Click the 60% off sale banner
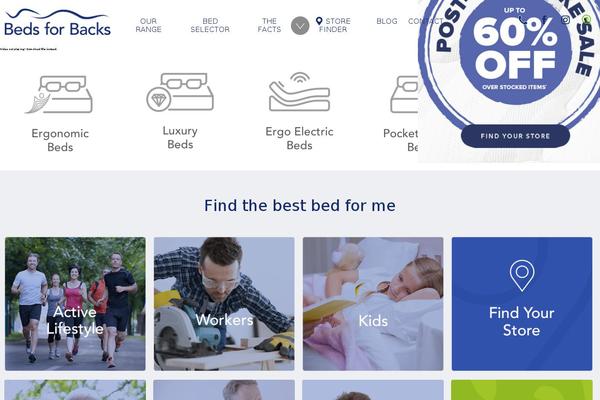Image resolution: width=600 pixels, height=400 pixels. tap(515, 50)
